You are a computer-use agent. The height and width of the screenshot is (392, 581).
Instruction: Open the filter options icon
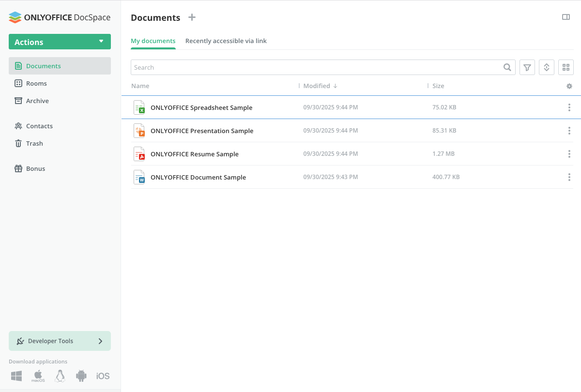(527, 68)
